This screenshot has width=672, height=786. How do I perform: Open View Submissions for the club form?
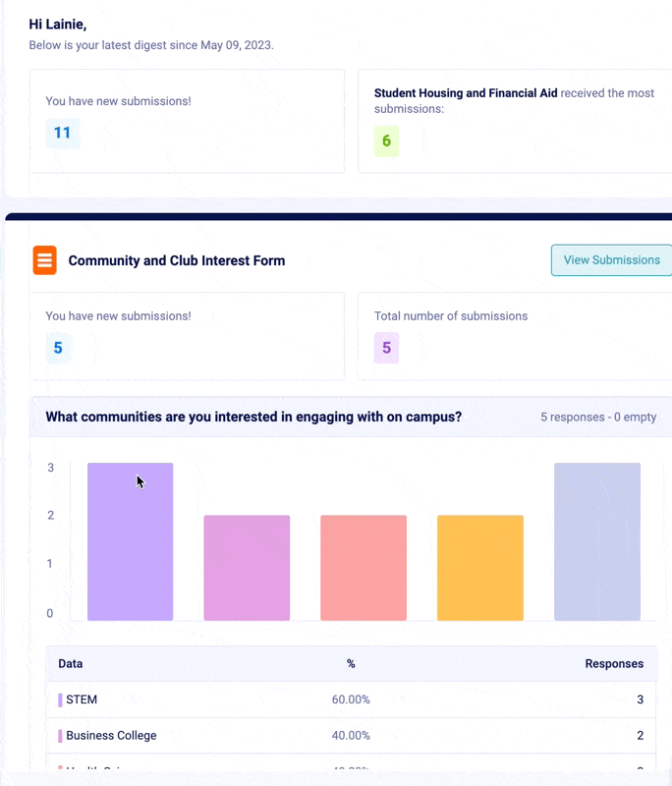tap(611, 260)
